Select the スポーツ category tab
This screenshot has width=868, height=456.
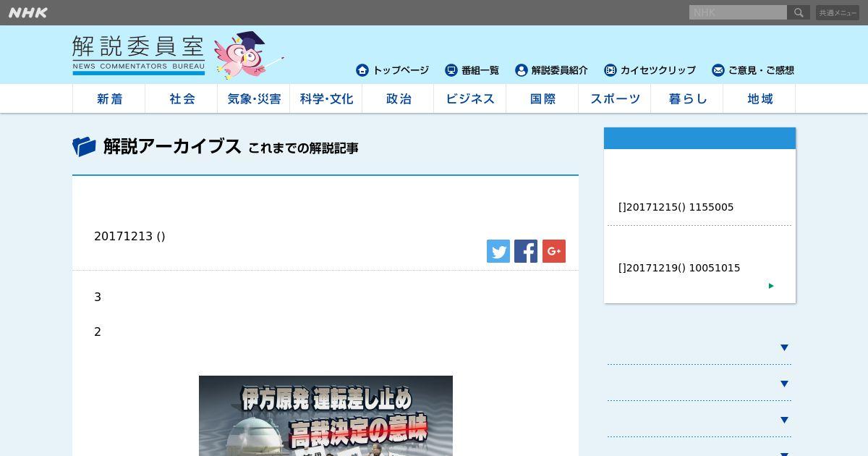click(x=615, y=98)
